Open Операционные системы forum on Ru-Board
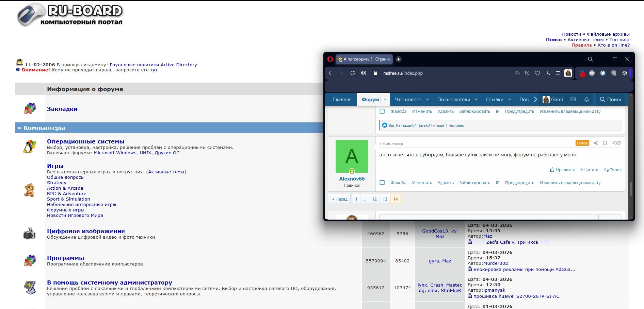644x309 pixels. [85, 141]
